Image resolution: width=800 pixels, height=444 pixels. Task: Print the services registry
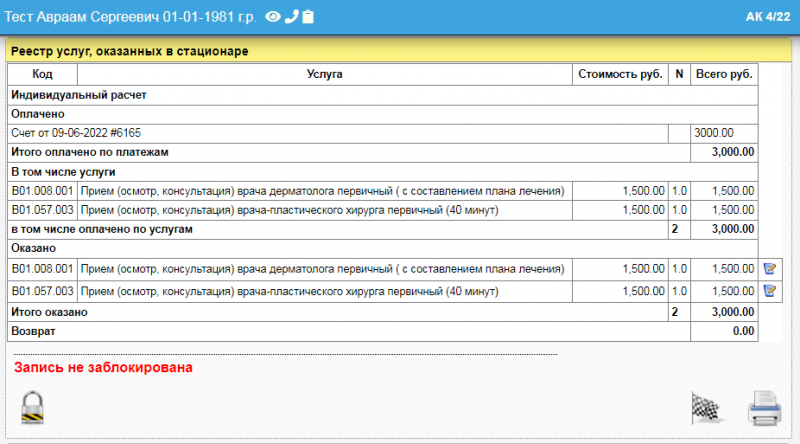(x=764, y=407)
